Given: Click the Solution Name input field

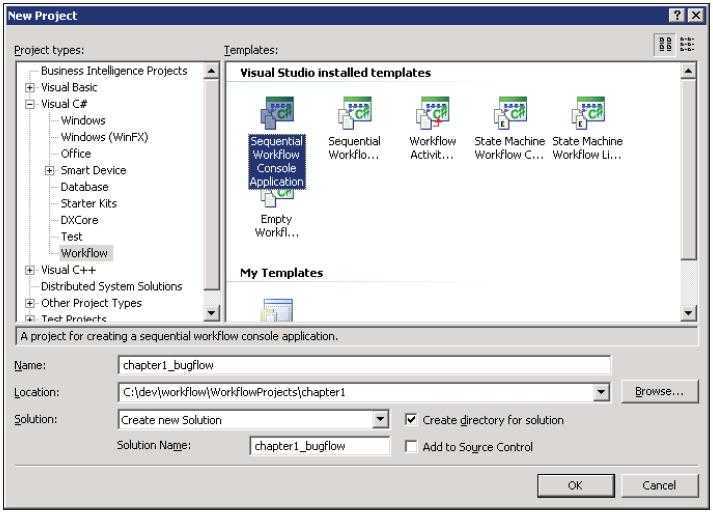Looking at the screenshot, I should [320, 446].
